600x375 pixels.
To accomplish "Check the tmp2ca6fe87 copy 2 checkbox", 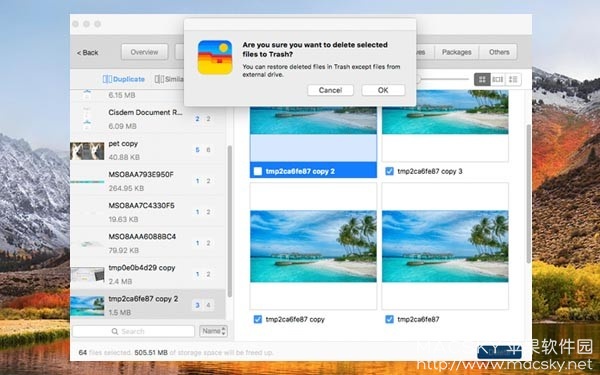I will pos(258,171).
